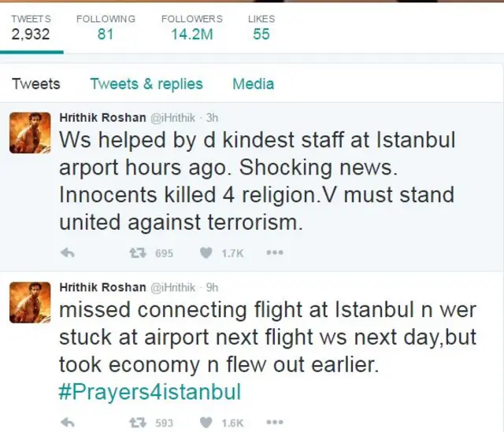This screenshot has width=504, height=432.
Task: Open the #Prayers4istanbul hashtag
Action: (x=150, y=392)
